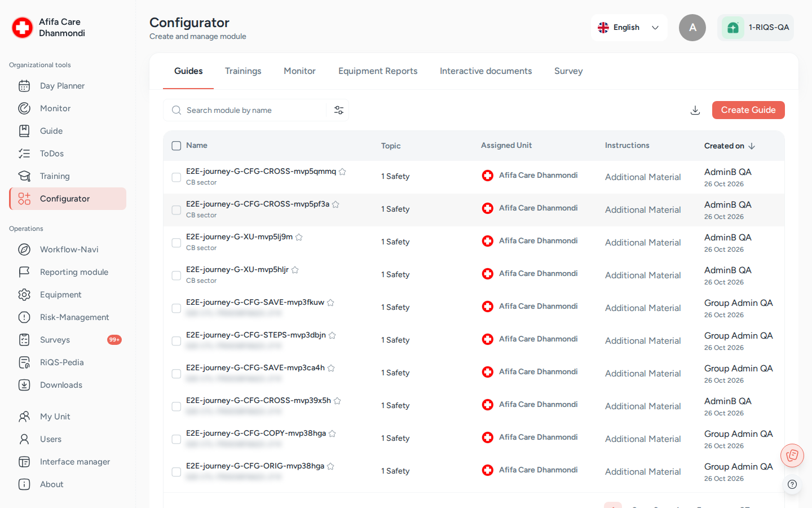This screenshot has height=508, width=812.
Task: Click the Downloads sidebar icon
Action: [x=24, y=385]
